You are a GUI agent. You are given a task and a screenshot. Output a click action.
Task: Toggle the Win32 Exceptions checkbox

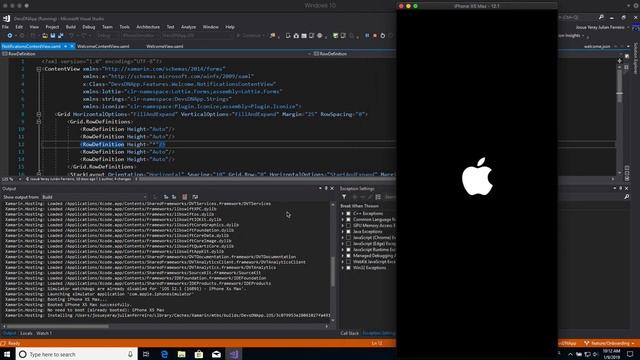pos(348,268)
